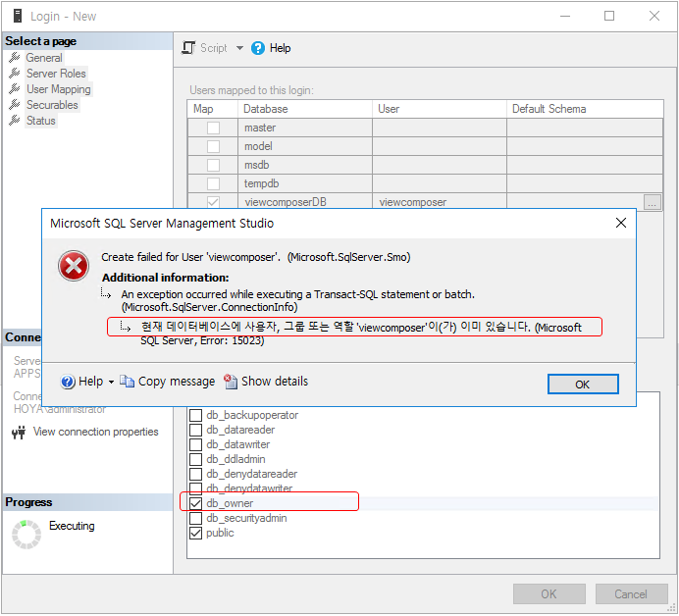This screenshot has width=679, height=616.
Task: Check the db_backupoperator role
Action: click(x=195, y=415)
